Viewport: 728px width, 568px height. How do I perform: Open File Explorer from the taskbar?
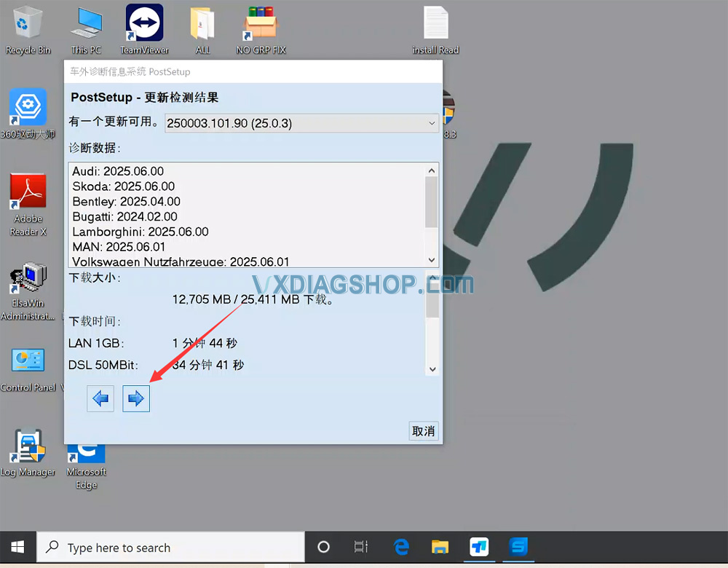point(440,547)
